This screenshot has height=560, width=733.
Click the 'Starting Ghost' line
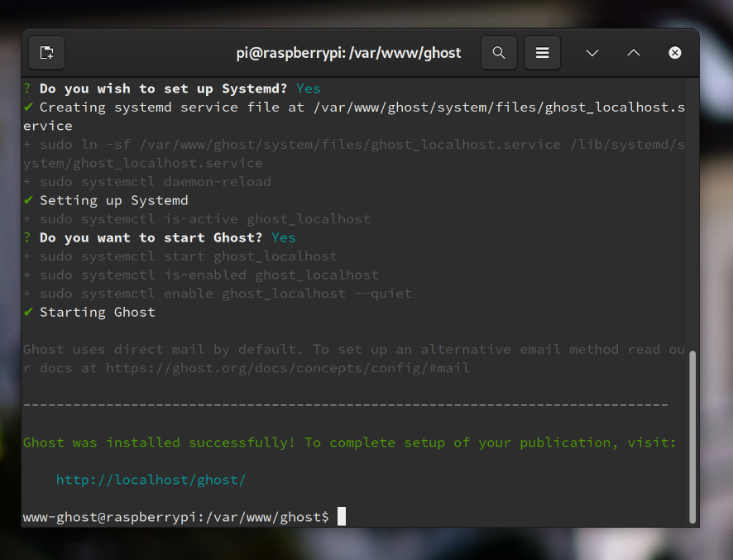coord(89,312)
